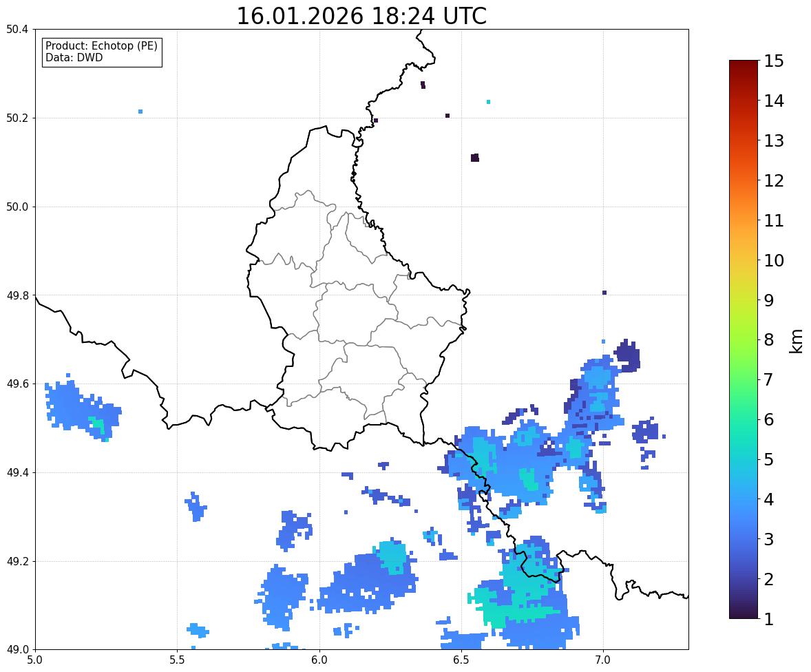Click the colorbar tick label 15

[774, 61]
